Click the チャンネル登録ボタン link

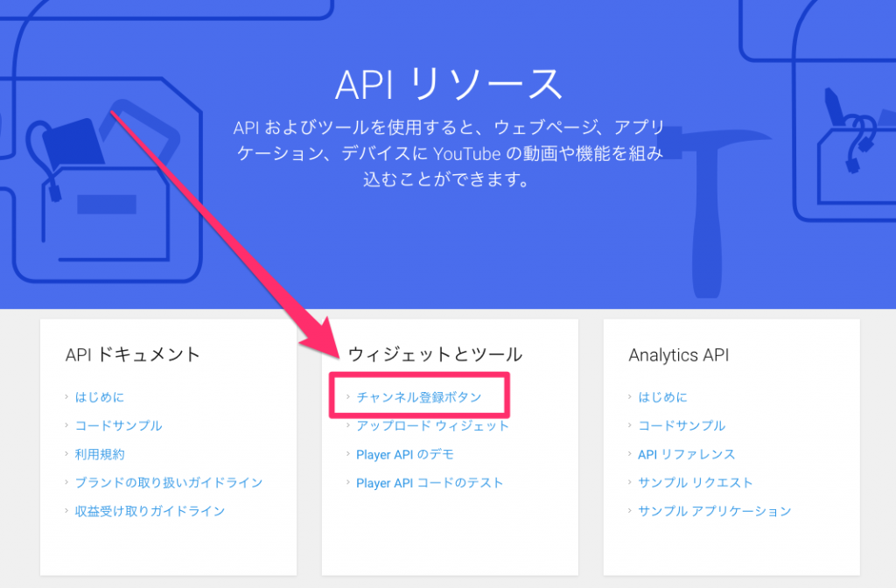tap(419, 397)
